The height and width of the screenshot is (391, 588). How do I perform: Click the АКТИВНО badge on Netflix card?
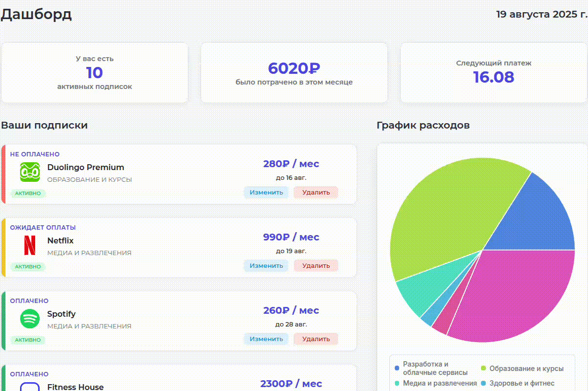(28, 266)
